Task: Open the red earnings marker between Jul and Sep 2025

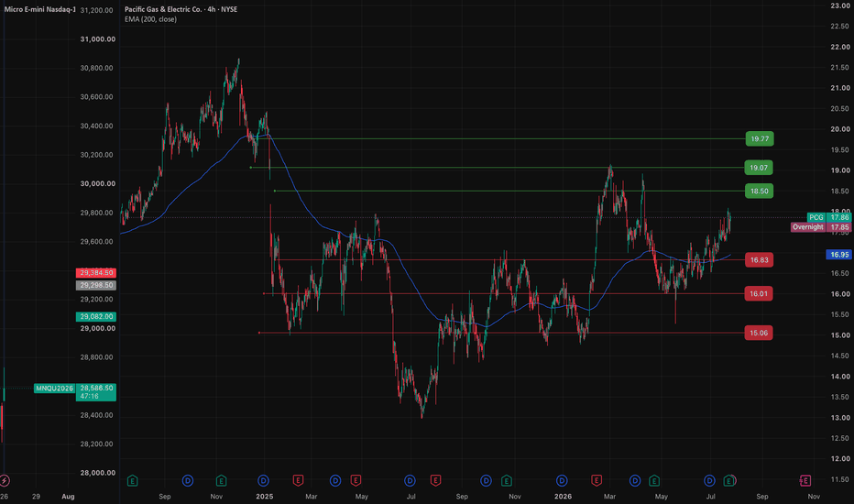Action: [435, 480]
